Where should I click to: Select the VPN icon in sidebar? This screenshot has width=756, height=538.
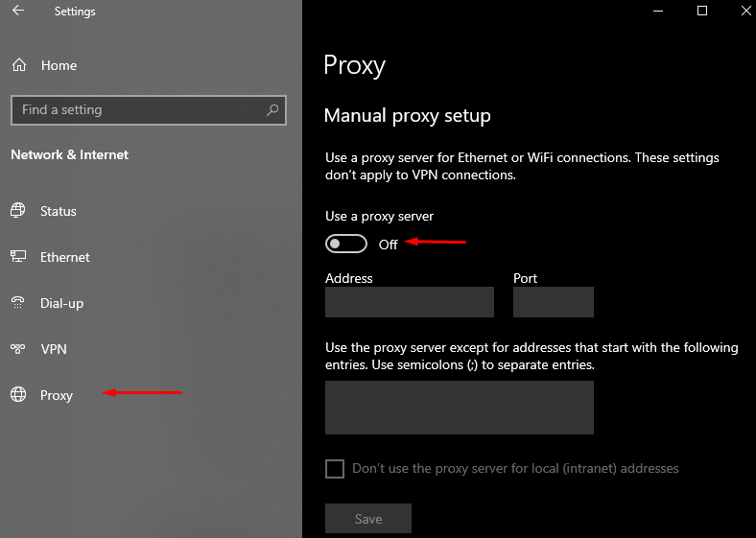(18, 348)
